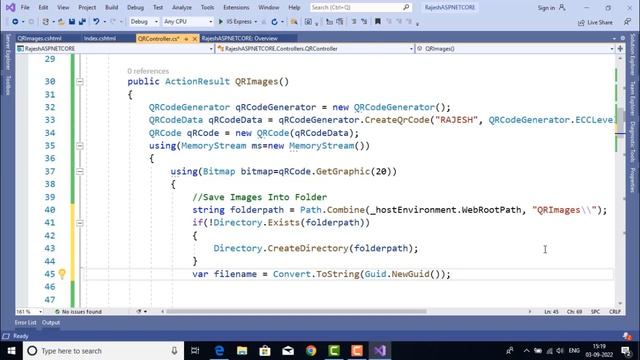The width and height of the screenshot is (640, 360).
Task: Click the New Project icon
Action: pyautogui.click(x=46, y=22)
